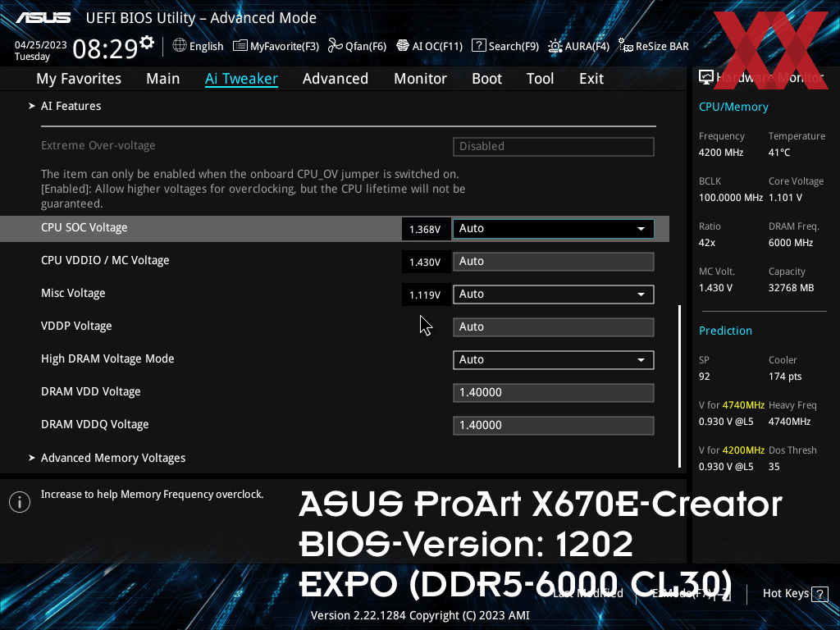Click the VDDP Voltage label
The width and height of the screenshot is (840, 630).
76,326
